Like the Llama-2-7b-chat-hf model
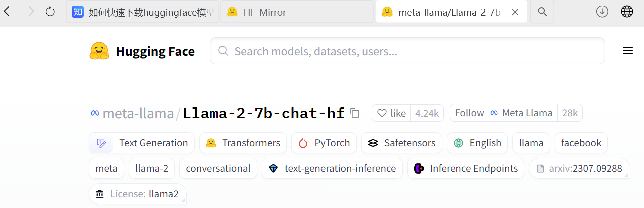 click(391, 113)
